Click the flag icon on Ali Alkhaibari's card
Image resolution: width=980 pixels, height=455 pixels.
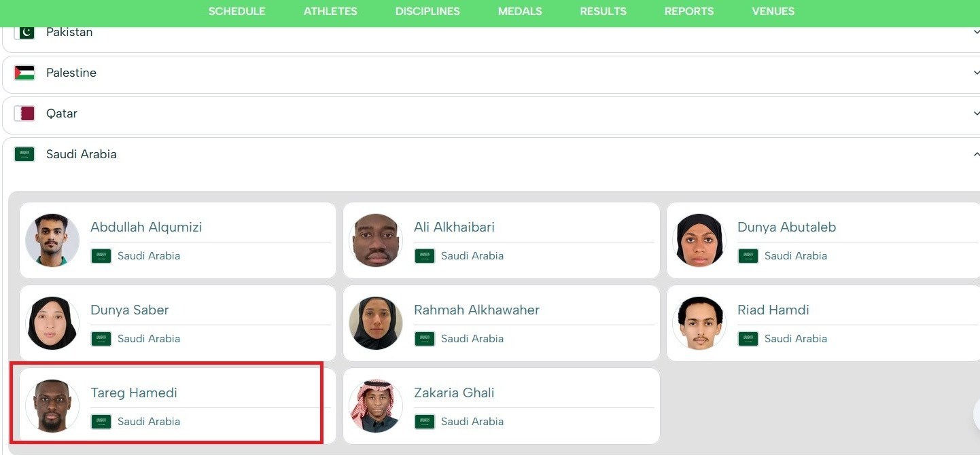[424, 256]
